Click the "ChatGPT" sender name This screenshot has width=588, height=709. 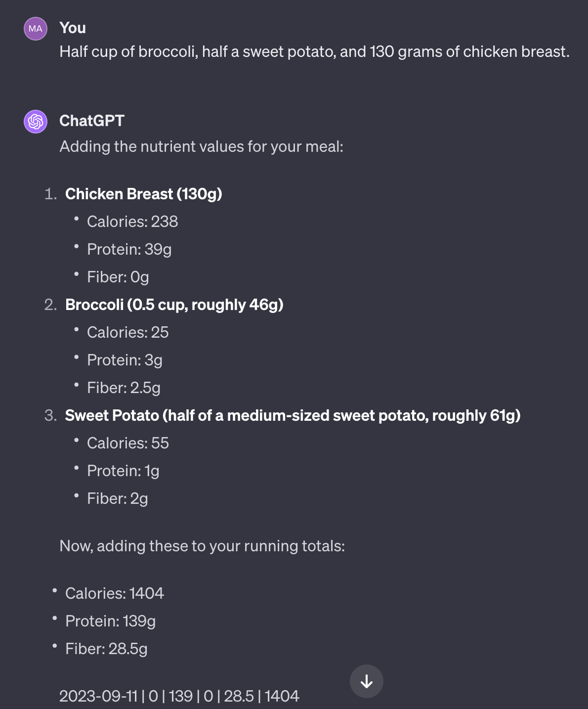pyautogui.click(x=92, y=121)
